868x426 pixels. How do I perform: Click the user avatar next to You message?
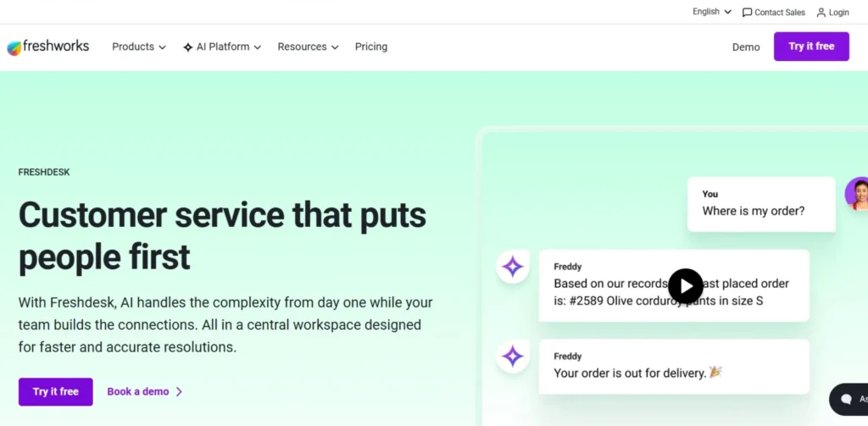point(857,194)
